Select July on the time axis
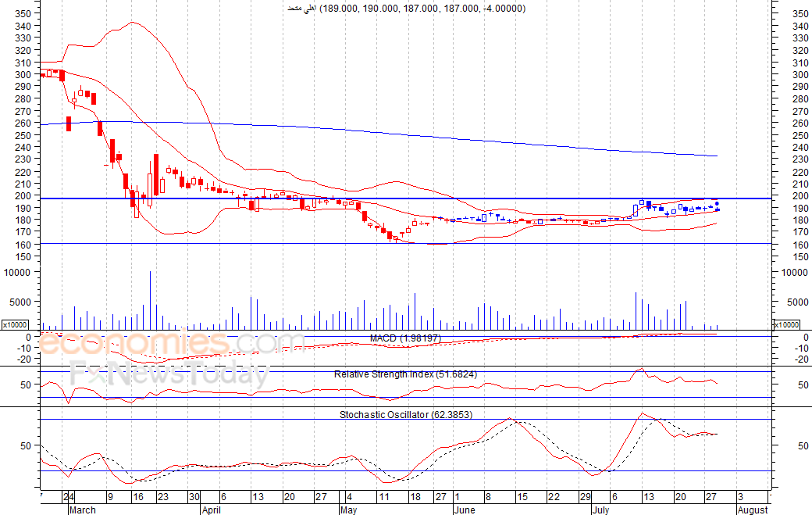The height and width of the screenshot is (515, 812). pyautogui.click(x=599, y=510)
